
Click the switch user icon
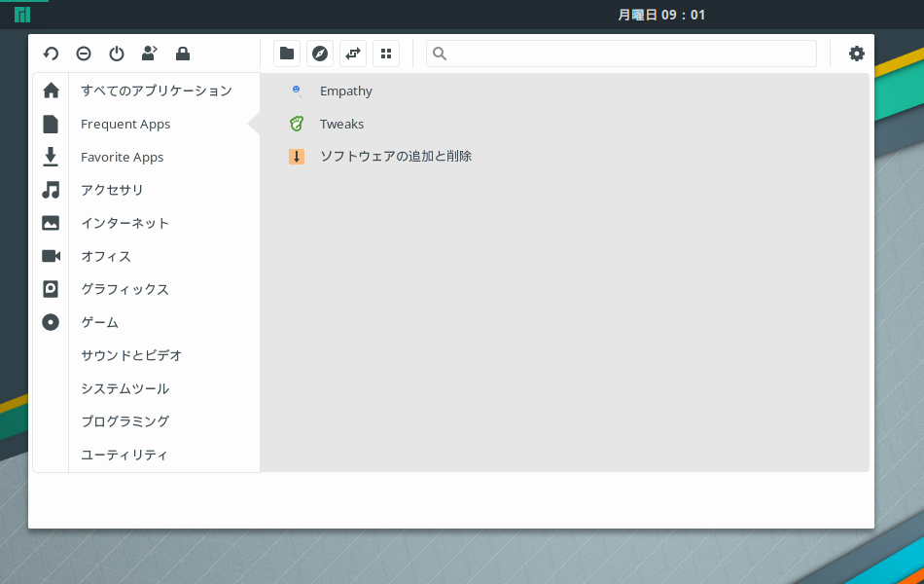tap(150, 54)
